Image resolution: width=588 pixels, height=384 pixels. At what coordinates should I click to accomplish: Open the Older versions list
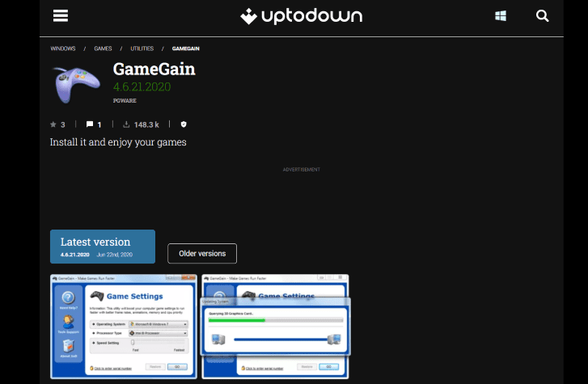202,254
